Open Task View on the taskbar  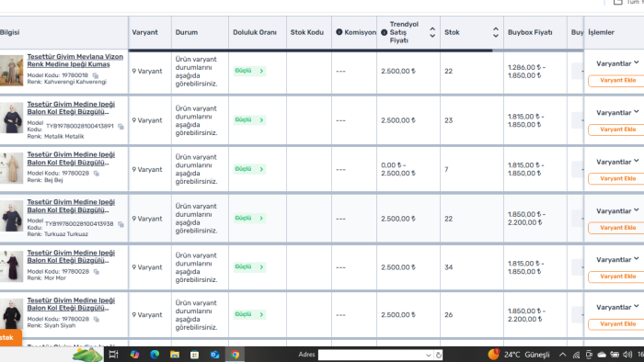(114, 355)
